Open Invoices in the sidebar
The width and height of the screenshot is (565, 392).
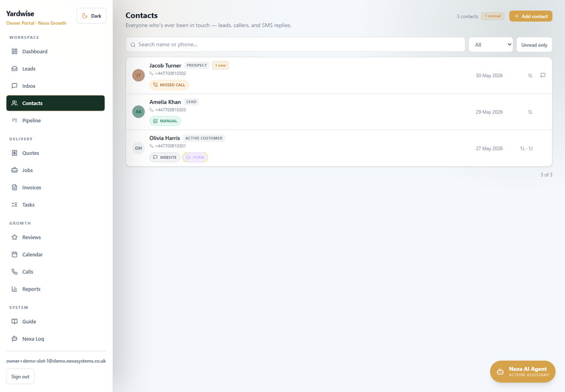(56, 187)
